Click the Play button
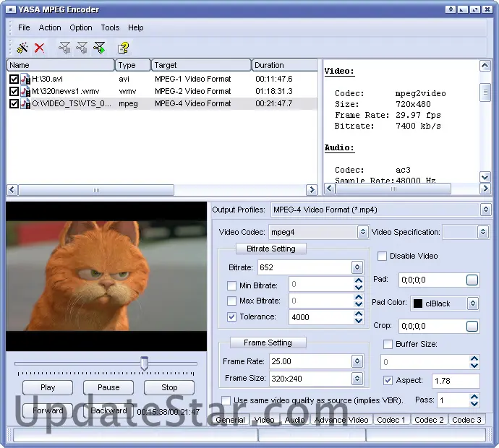This screenshot has height=448, width=499. point(48,387)
